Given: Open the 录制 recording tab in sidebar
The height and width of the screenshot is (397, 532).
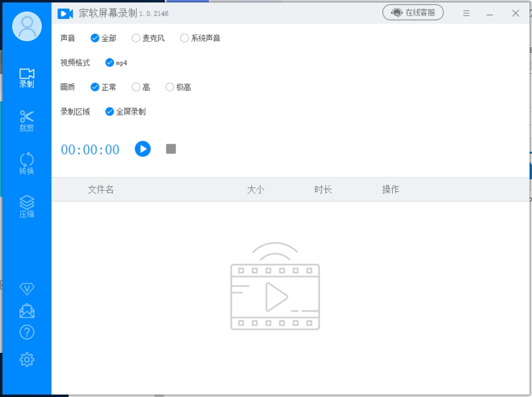Looking at the screenshot, I should click(26, 77).
